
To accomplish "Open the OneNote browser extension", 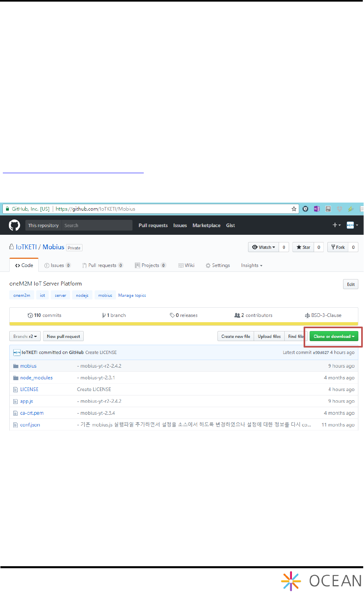I will pos(317,209).
